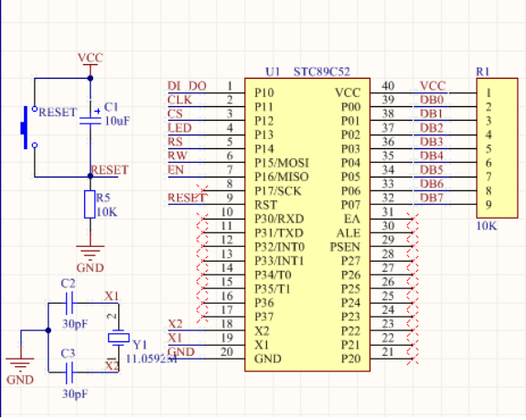Click the 30pF value under C2

pos(75,325)
